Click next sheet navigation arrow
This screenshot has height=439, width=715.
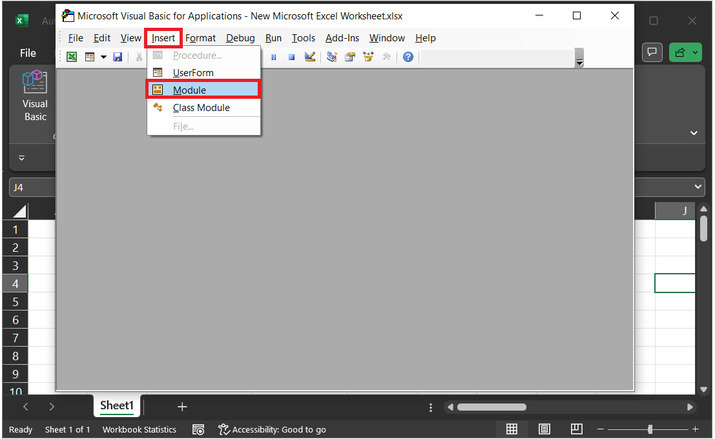coord(52,407)
